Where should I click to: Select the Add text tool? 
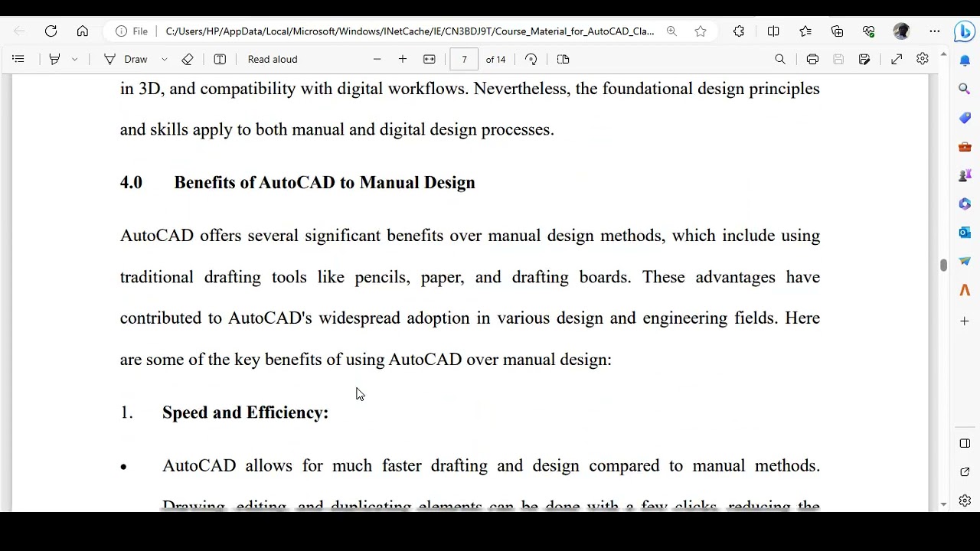[x=220, y=59]
